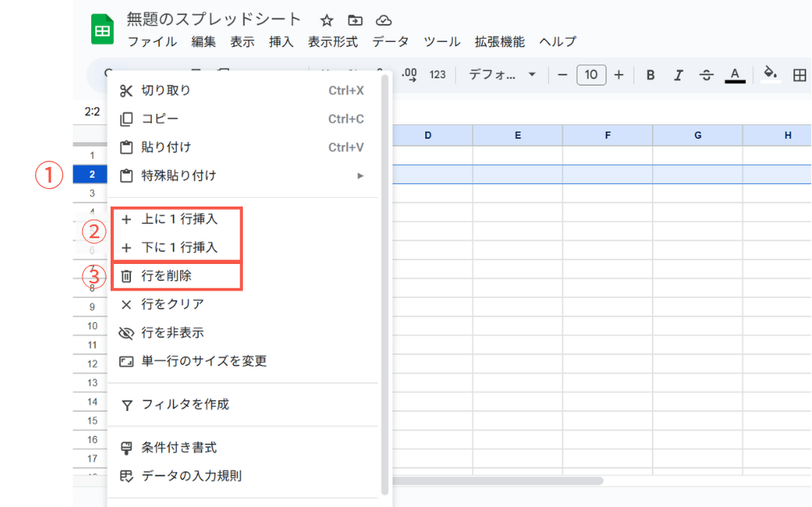Open the 123 number format menu
The height and width of the screenshot is (507, 812).
(x=437, y=74)
